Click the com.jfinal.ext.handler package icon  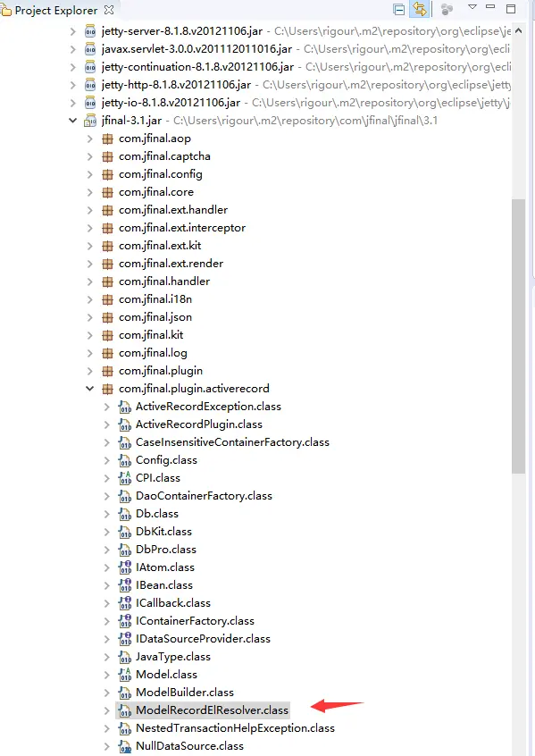pyautogui.click(x=107, y=210)
